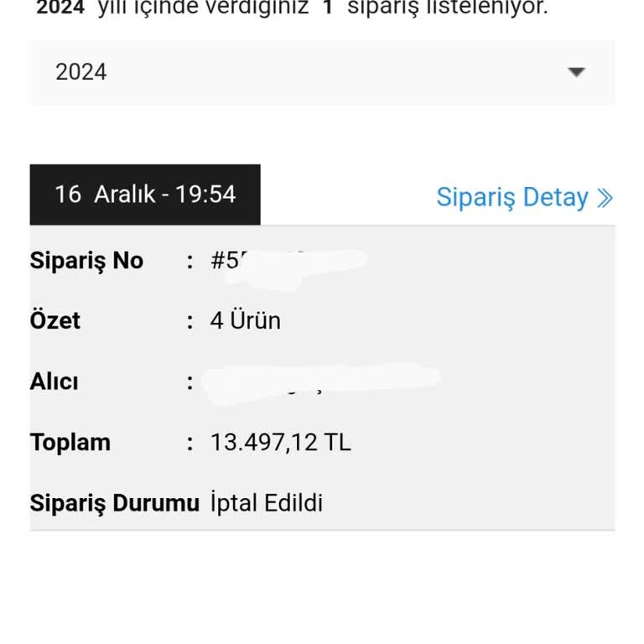Click the 2024 value in year selector
This screenshot has height=644, width=644.
click(x=81, y=72)
